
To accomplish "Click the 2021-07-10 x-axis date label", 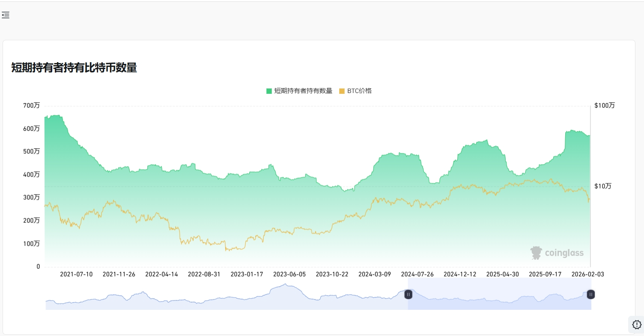I will click(76, 274).
